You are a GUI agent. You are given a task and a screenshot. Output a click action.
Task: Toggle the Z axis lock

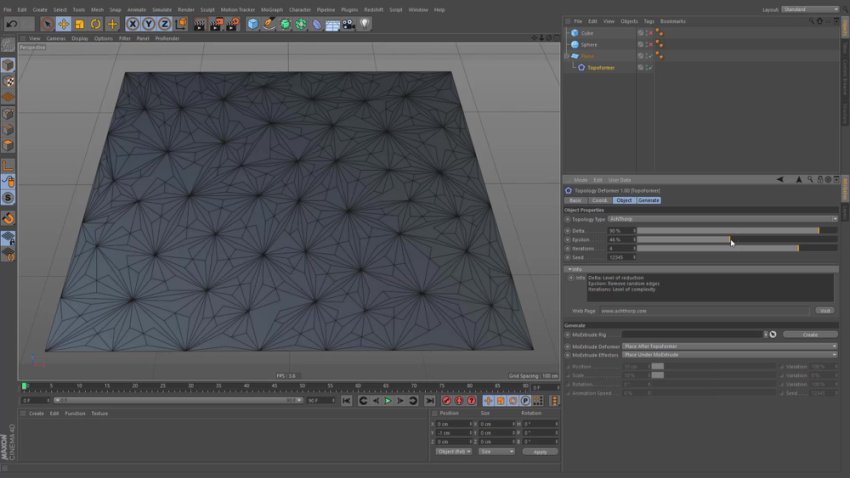(165, 24)
